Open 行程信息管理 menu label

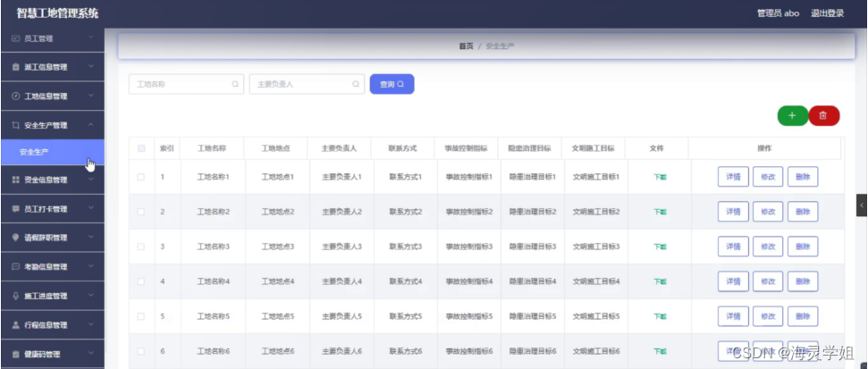pos(46,324)
